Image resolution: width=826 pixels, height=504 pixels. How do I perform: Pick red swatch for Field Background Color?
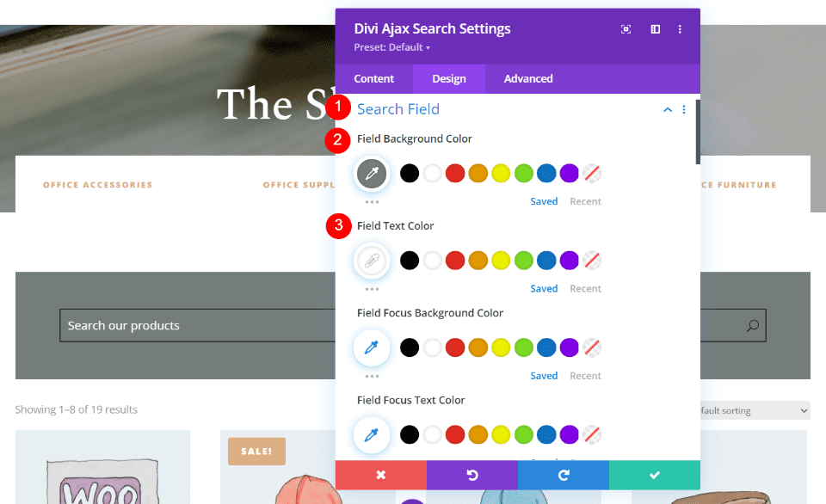455,174
